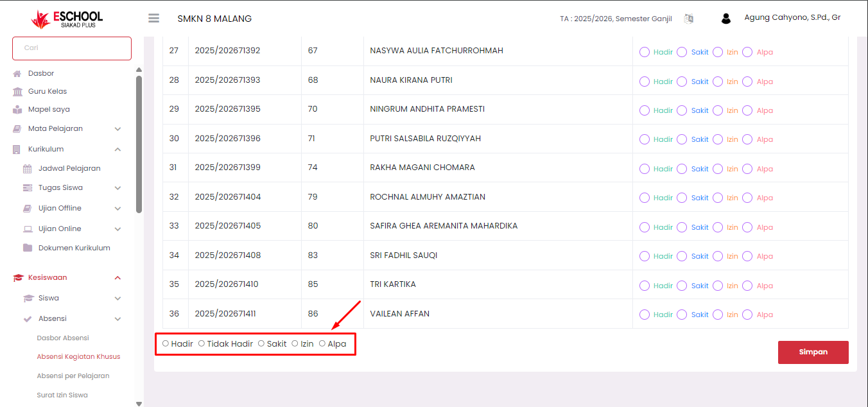Select the bulk Tidak Hadir radio option
This screenshot has height=407, width=868.
coord(202,343)
